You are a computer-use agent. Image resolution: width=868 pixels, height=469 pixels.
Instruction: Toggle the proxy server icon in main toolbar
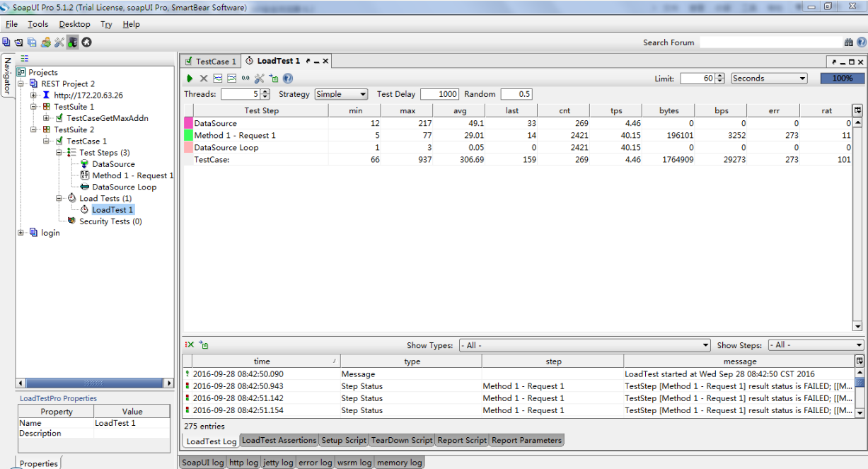73,42
